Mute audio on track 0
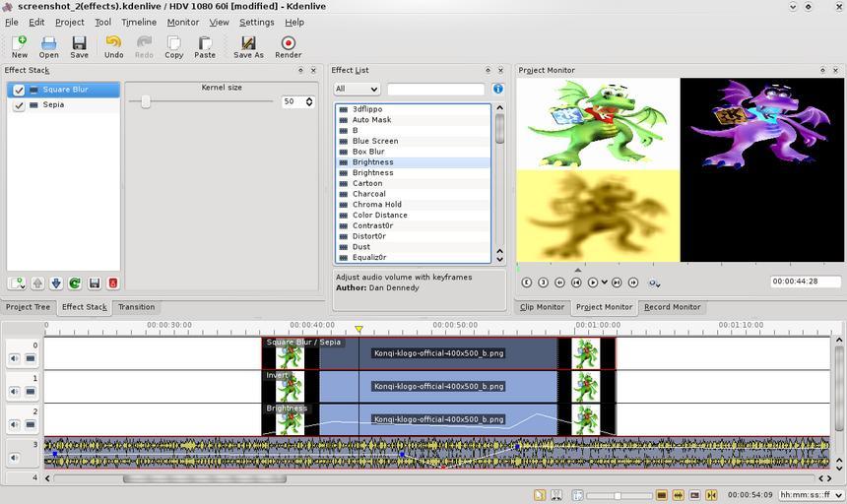 click(x=15, y=359)
